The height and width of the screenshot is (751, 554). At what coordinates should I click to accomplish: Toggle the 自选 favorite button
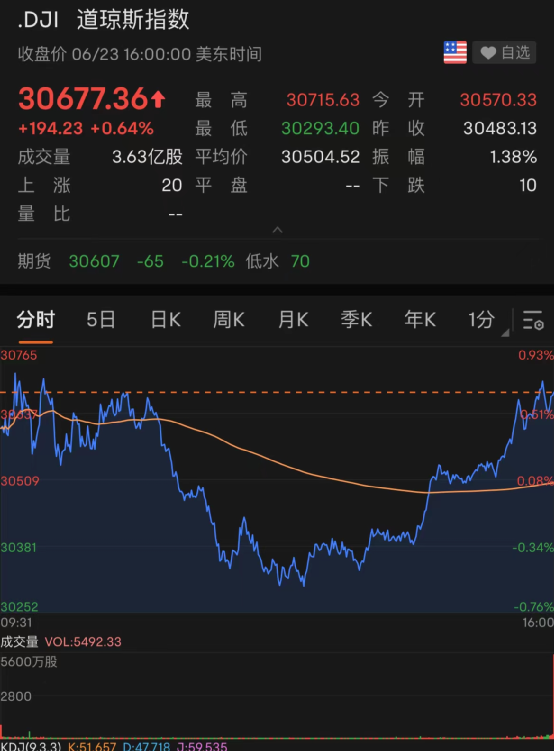(x=504, y=52)
